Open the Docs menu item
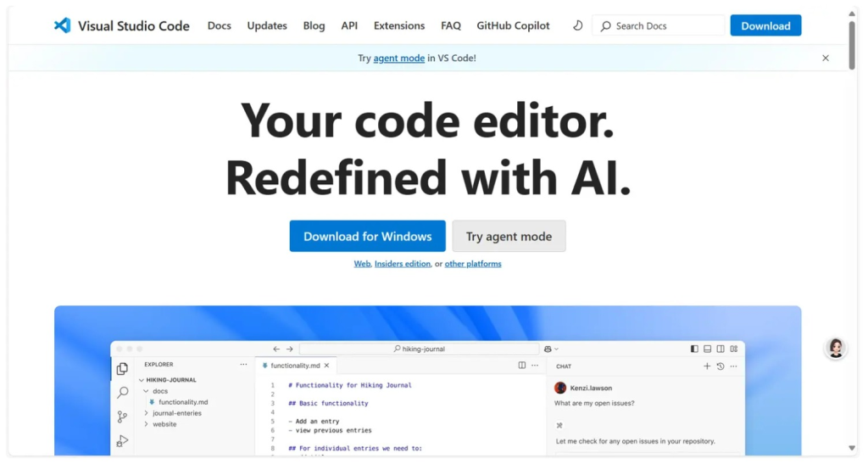868x464 pixels. (x=220, y=25)
